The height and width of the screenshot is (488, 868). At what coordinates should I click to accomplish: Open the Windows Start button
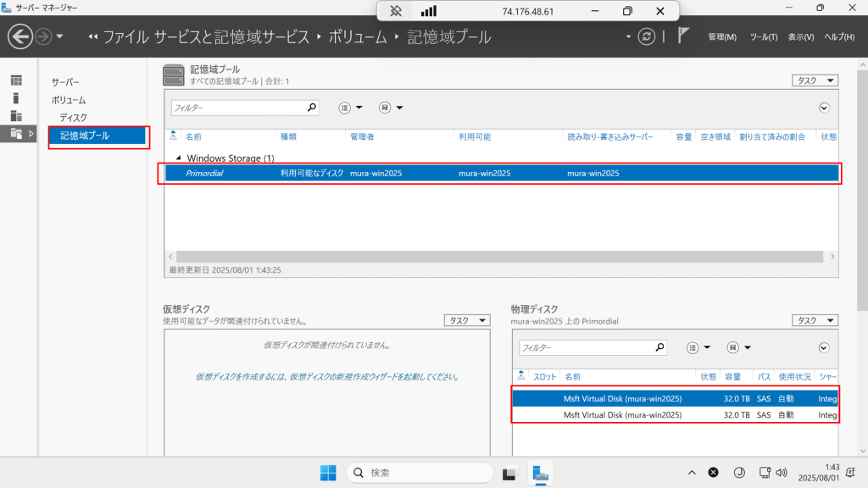[x=328, y=473]
